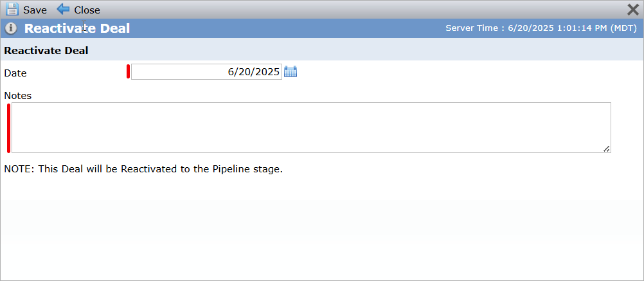Click the Notes textarea resize grip
Screen dimensions: 644x281
(607, 149)
